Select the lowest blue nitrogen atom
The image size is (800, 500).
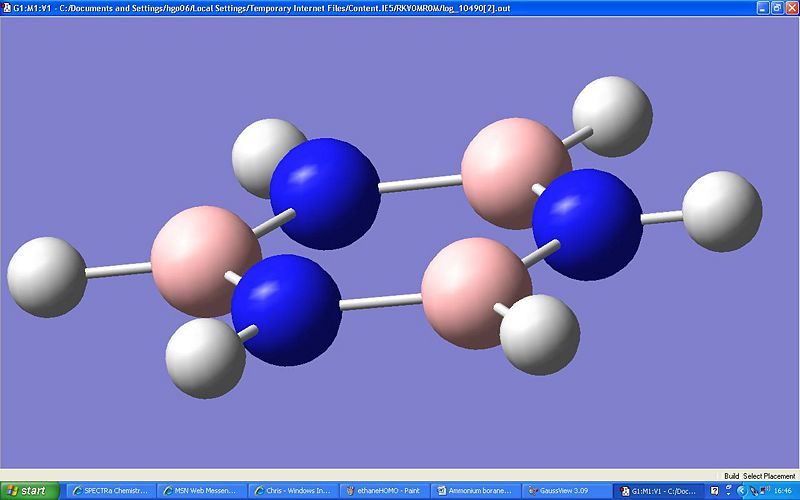click(287, 310)
